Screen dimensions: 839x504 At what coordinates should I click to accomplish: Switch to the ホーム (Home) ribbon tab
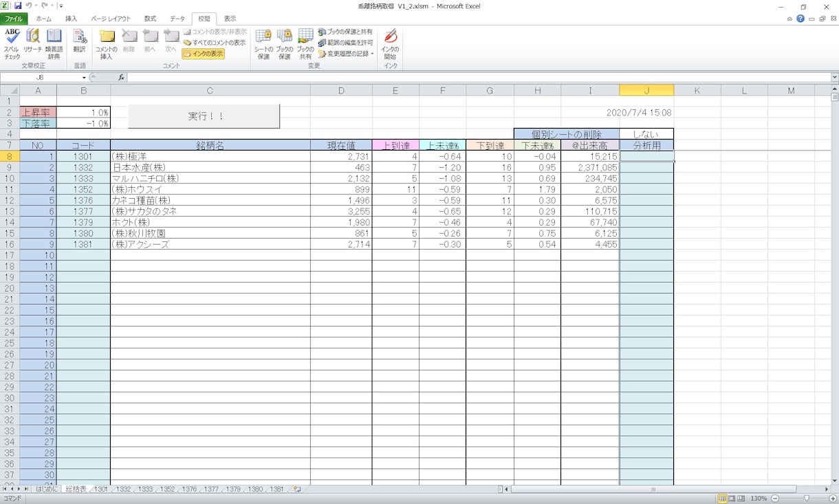pos(43,19)
